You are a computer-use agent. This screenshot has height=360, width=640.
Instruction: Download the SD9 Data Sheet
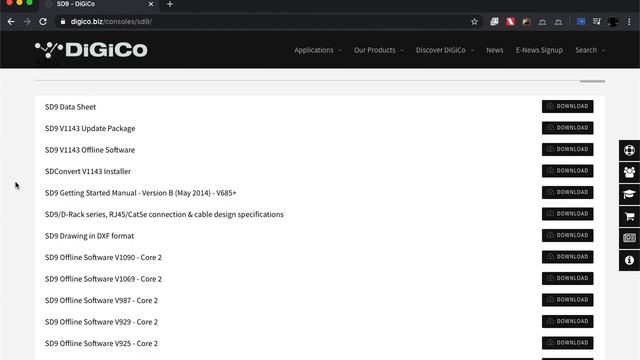click(567, 107)
